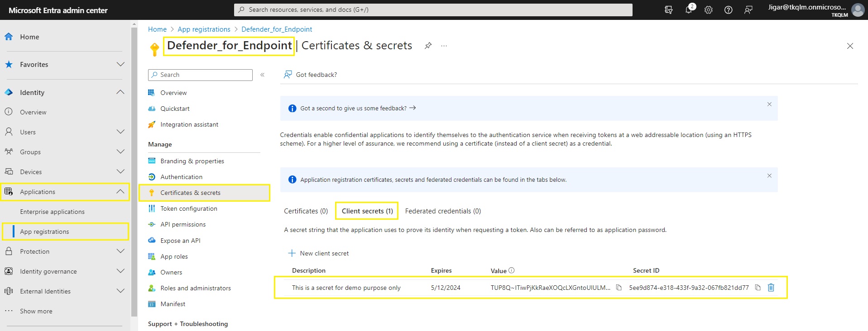Screen dimensions: 868x331
Task: Expand the Devices section
Action: (x=120, y=172)
